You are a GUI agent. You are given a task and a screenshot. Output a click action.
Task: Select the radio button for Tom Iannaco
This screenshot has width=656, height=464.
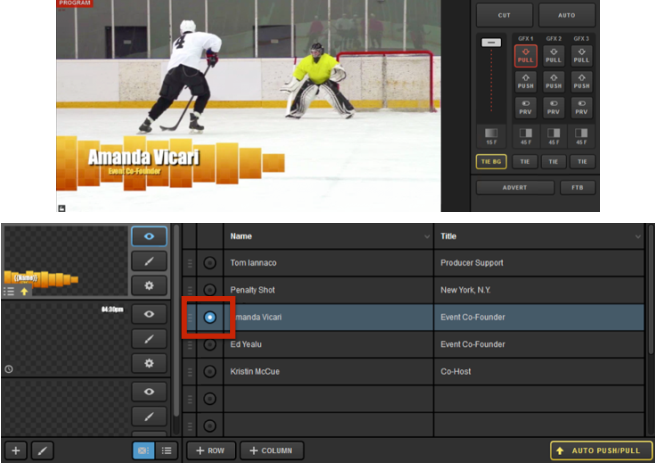(210, 264)
